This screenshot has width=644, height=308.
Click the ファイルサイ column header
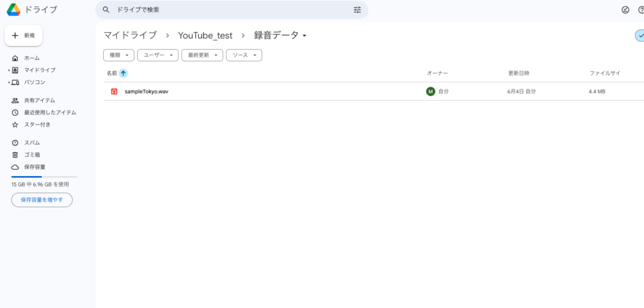pyautogui.click(x=605, y=73)
